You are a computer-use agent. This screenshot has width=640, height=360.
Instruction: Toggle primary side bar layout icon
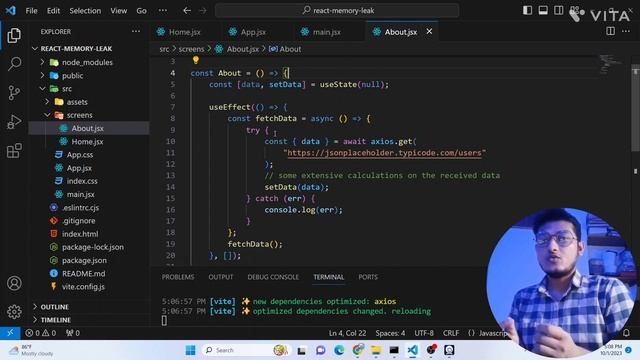(x=527, y=10)
